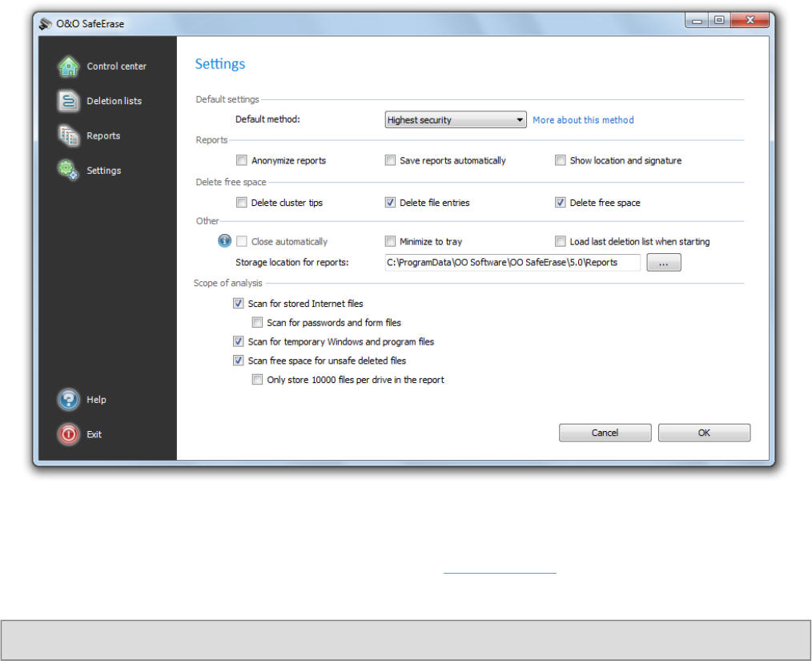The height and width of the screenshot is (661, 812).
Task: Confirm settings with OK button
Action: pos(704,433)
